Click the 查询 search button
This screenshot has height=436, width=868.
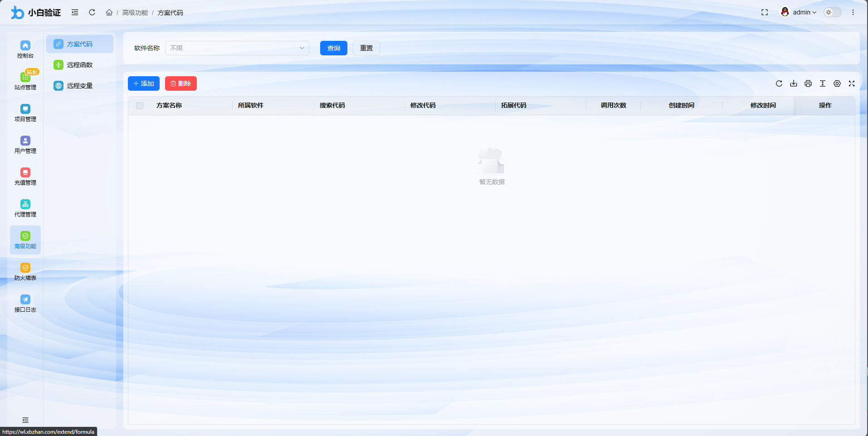(x=333, y=48)
